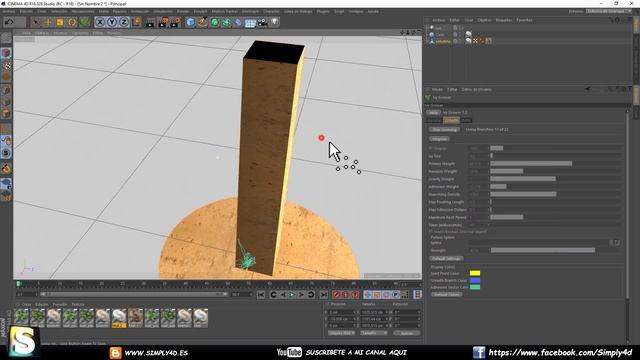
Task: Click the floor environment grid icon
Action: tap(250, 23)
